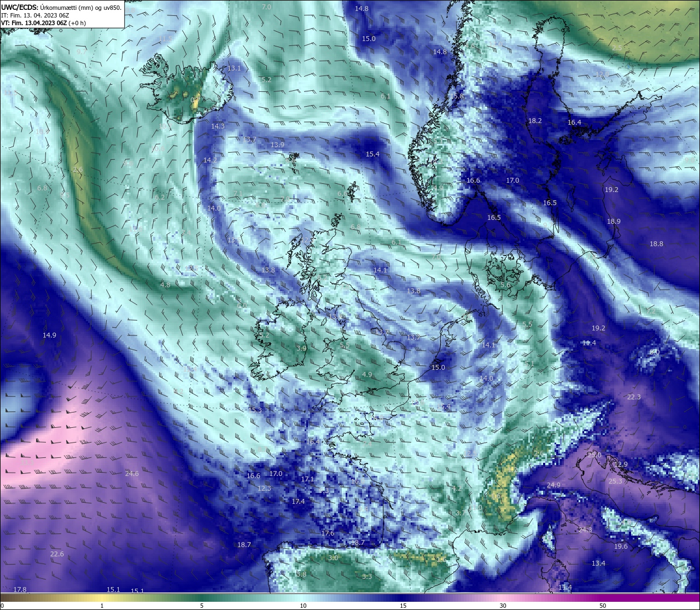Click the 3.3 value over Spain
The width and height of the screenshot is (700, 610).
[367, 576]
